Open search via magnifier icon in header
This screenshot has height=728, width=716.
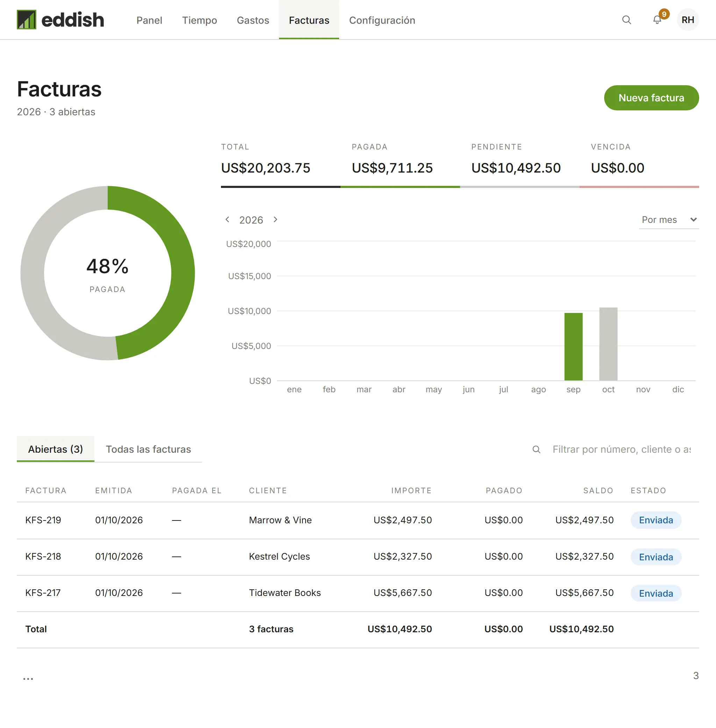[626, 20]
